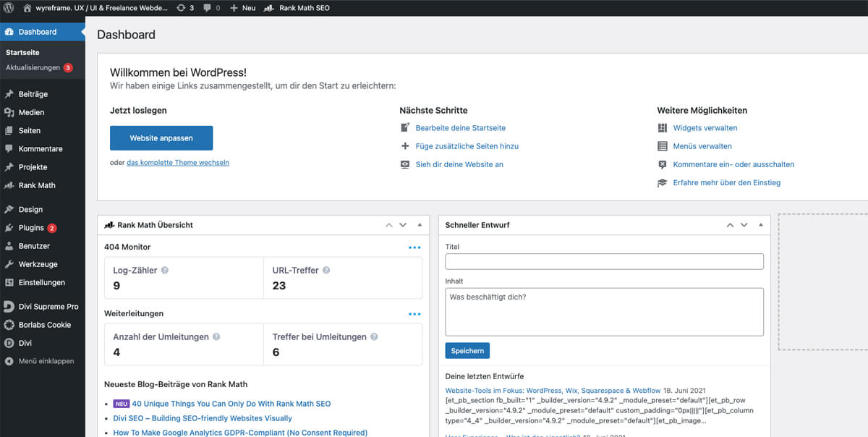
Task: Open Kommentare ein- oder ausschalten link
Action: (733, 164)
